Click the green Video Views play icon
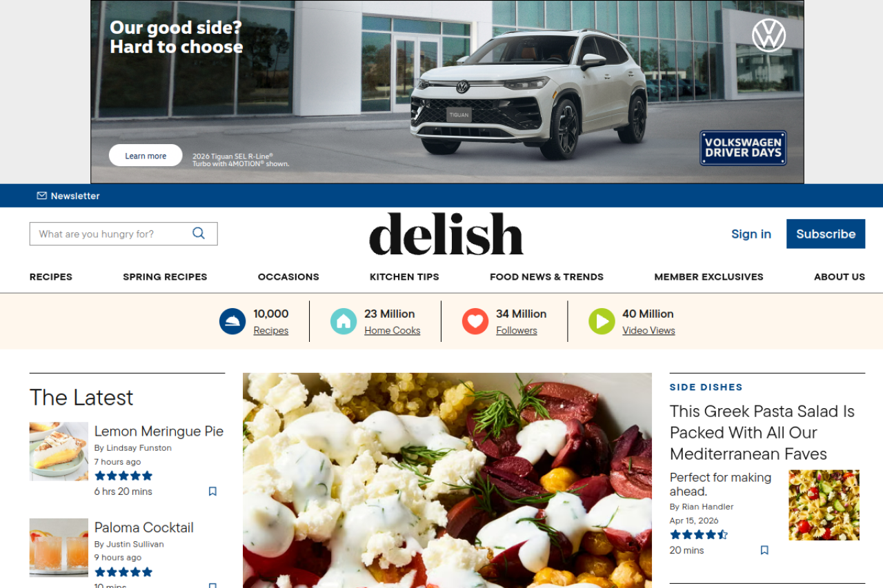 (602, 321)
